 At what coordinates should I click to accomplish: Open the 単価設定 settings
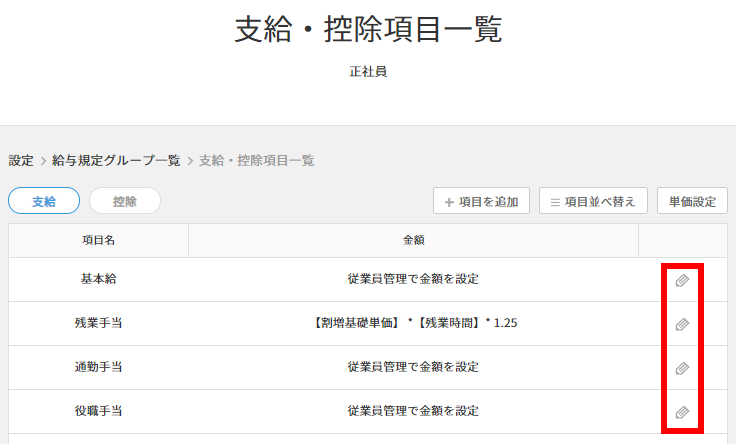(692, 201)
